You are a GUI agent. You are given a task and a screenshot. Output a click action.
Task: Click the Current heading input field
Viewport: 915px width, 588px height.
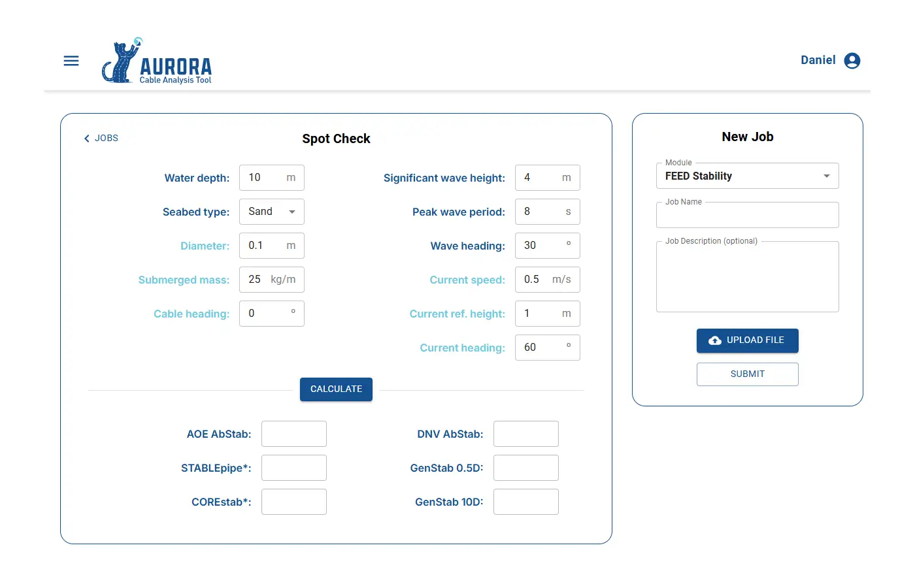(x=541, y=348)
